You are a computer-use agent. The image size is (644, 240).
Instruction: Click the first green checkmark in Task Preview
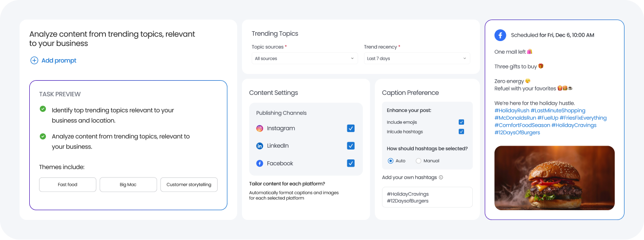(43, 109)
